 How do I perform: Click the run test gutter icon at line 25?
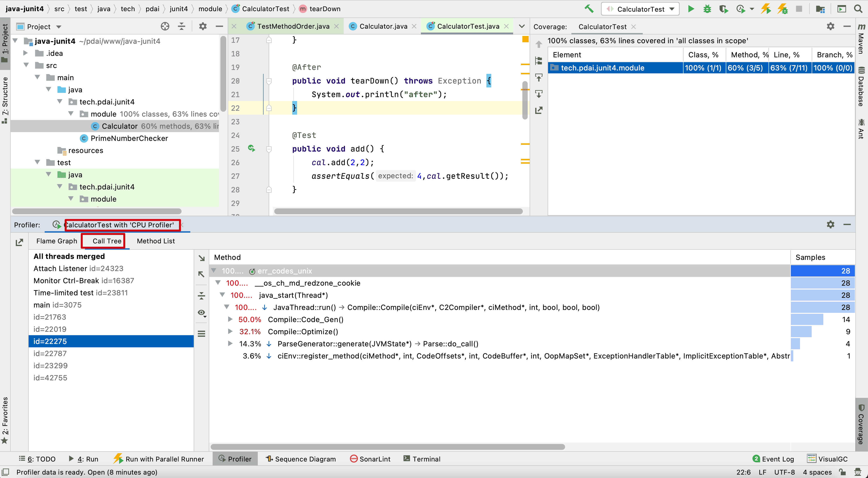point(251,148)
